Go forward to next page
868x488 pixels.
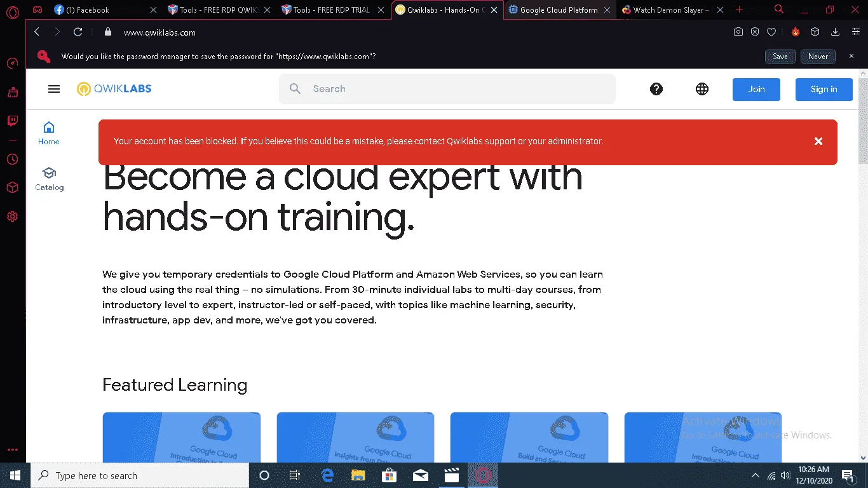tap(57, 32)
